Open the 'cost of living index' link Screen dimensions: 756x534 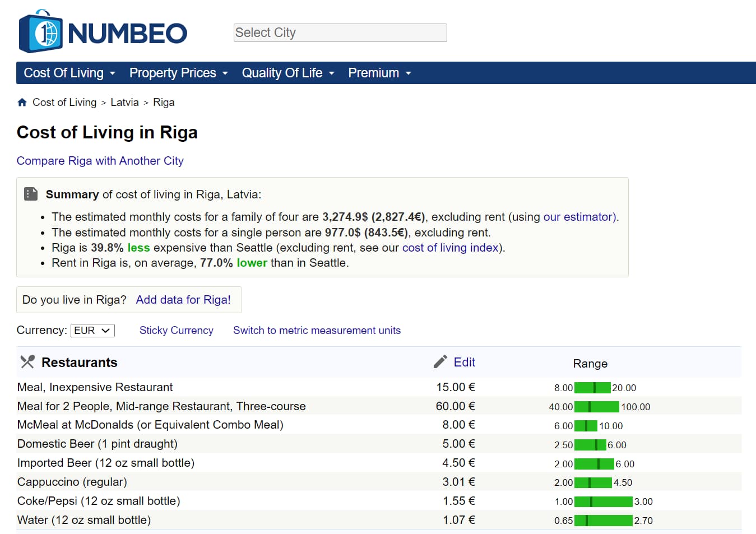pos(450,248)
